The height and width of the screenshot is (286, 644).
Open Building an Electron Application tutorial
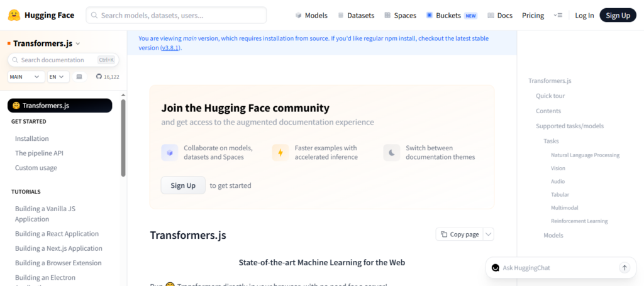pos(45,280)
